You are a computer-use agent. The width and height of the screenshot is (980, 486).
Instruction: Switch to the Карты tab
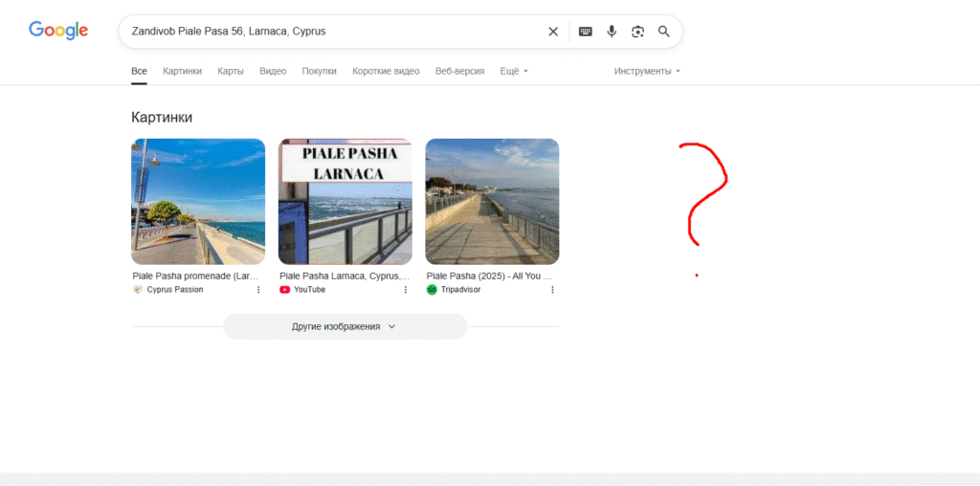[230, 71]
